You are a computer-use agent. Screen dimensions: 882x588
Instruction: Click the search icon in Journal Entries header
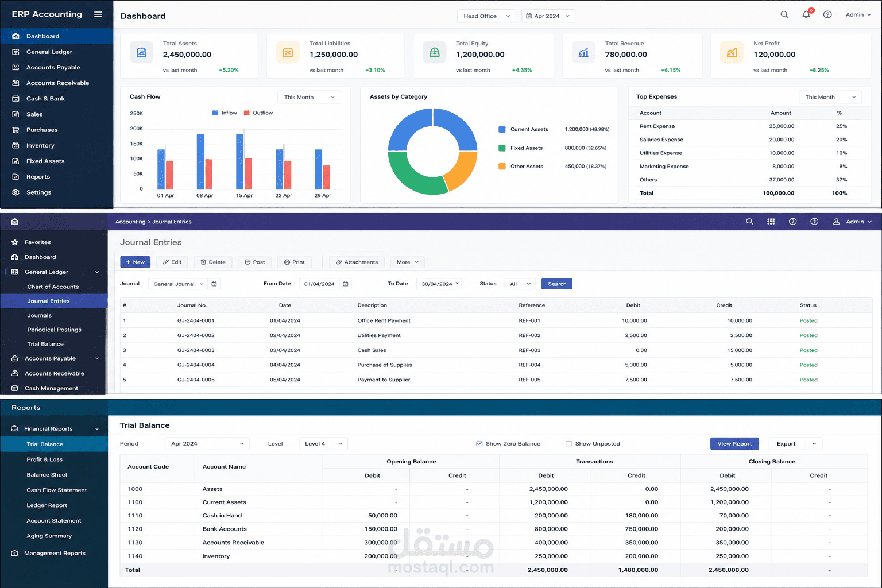pyautogui.click(x=749, y=222)
